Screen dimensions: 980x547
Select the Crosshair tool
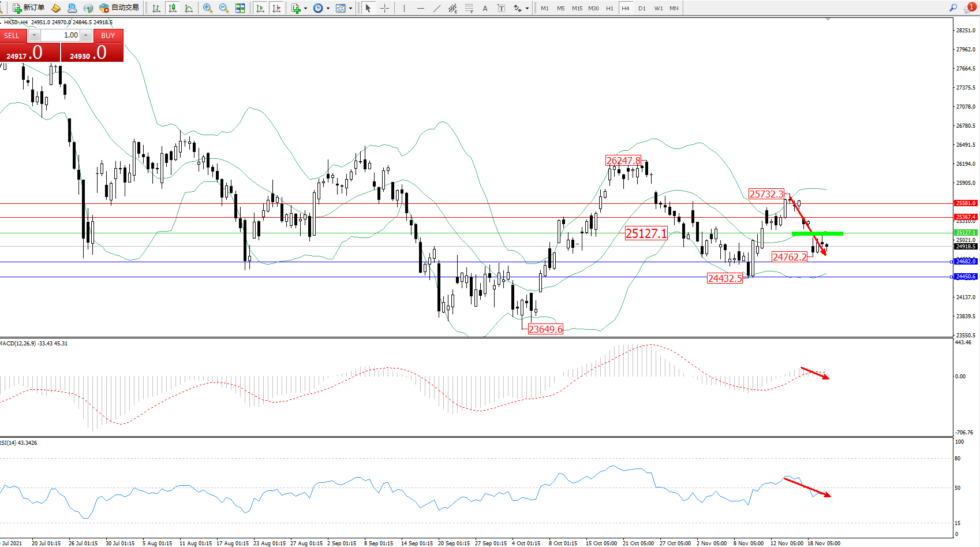pos(384,8)
